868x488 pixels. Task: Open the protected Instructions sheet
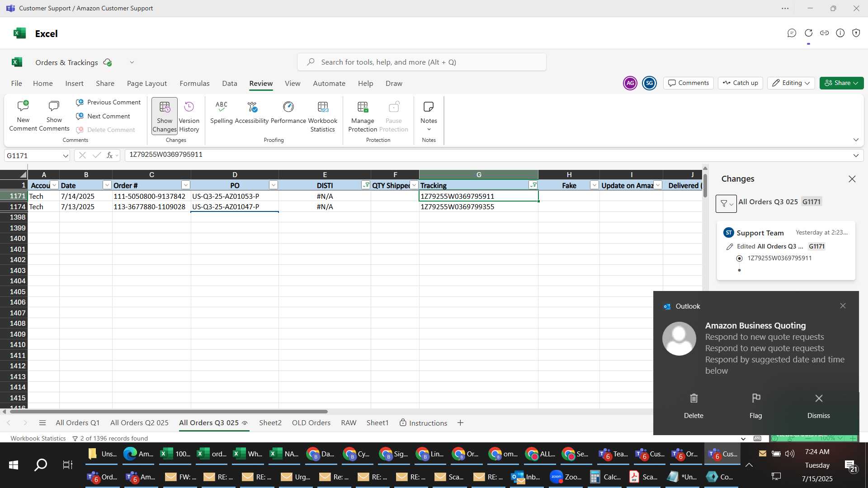(423, 423)
